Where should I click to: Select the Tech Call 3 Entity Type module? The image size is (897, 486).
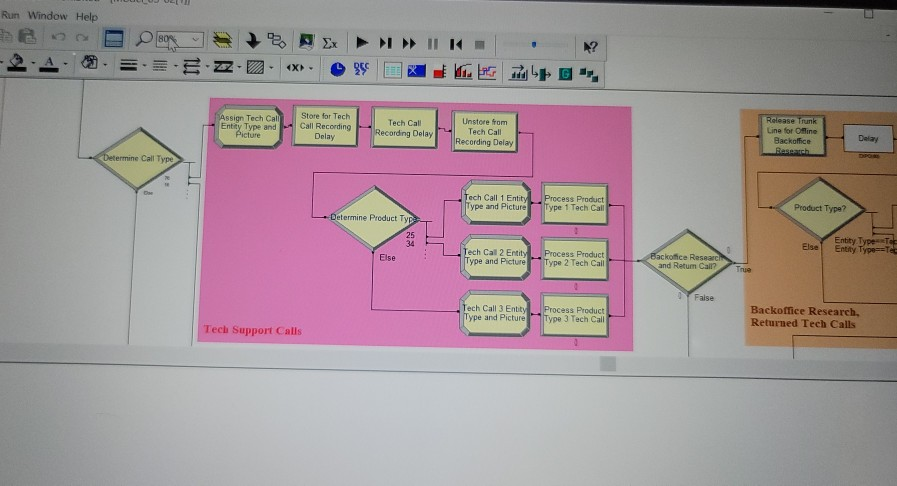(x=495, y=313)
